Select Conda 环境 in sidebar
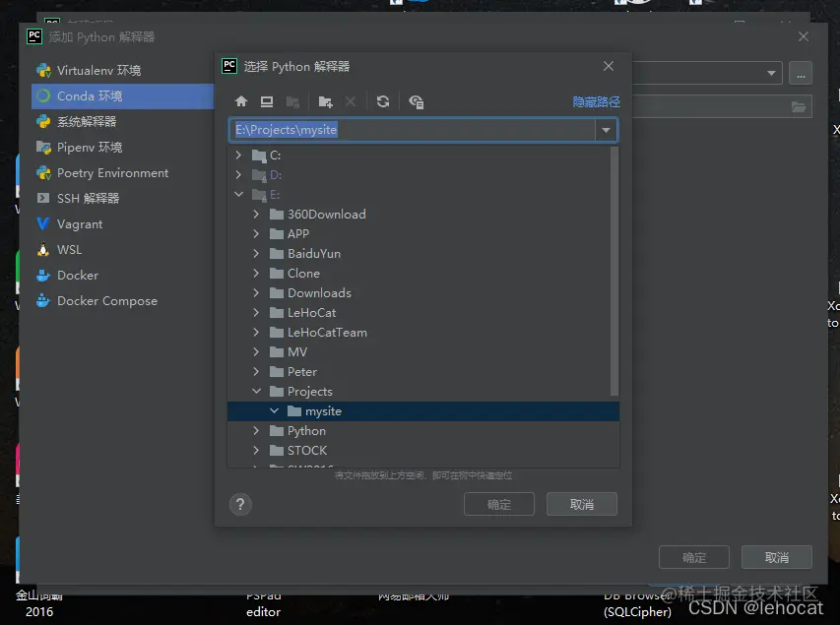 coord(123,95)
